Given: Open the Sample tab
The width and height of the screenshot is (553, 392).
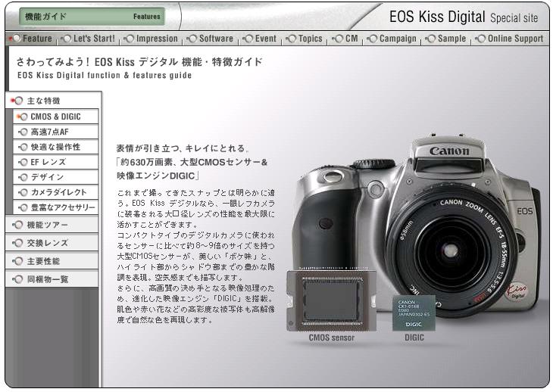Looking at the screenshot, I should [x=445, y=39].
